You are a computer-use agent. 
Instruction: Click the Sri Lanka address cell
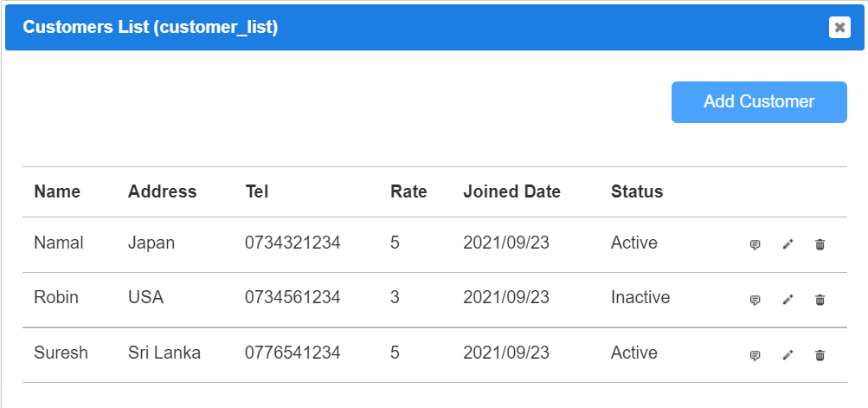tap(164, 353)
